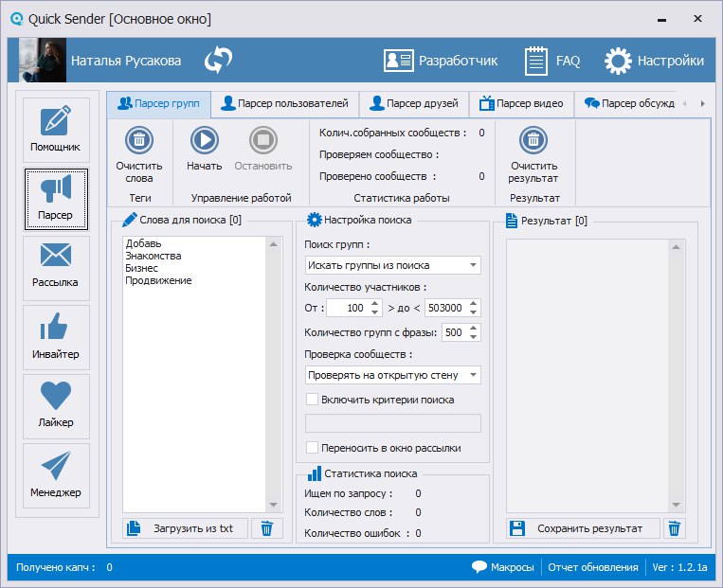The image size is (723, 588).
Task: Close the Quick Sender window
Action: coord(697,18)
